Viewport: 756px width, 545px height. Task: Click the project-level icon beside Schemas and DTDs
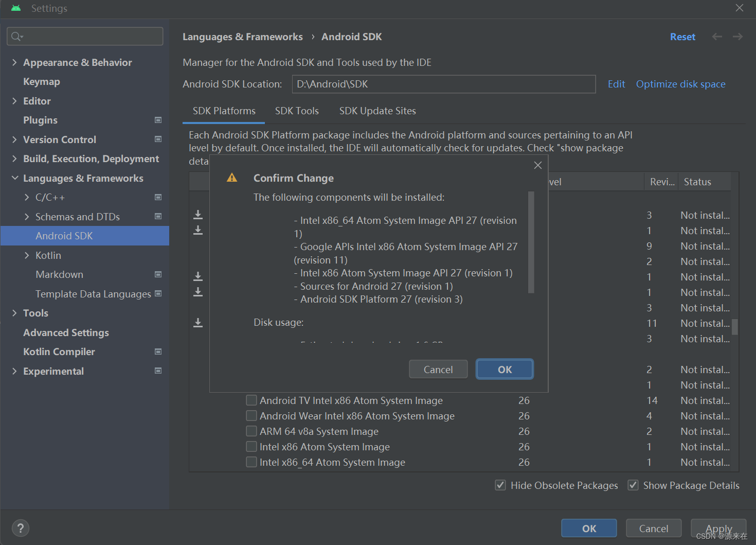[158, 216]
